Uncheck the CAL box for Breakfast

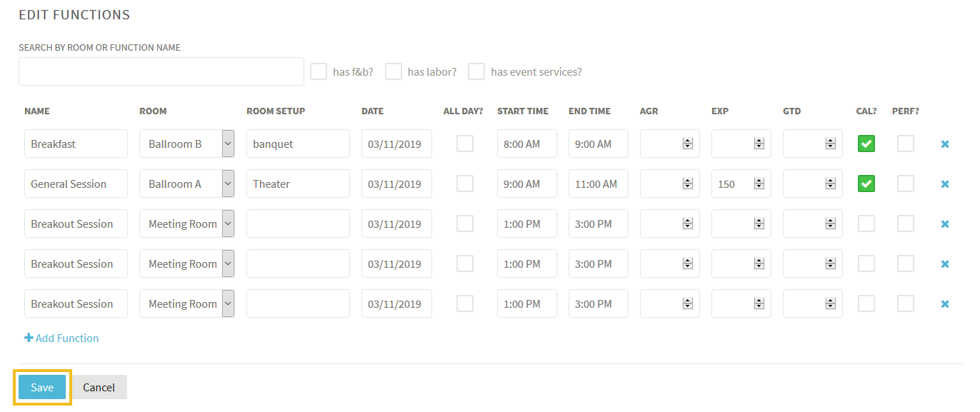[x=866, y=144]
